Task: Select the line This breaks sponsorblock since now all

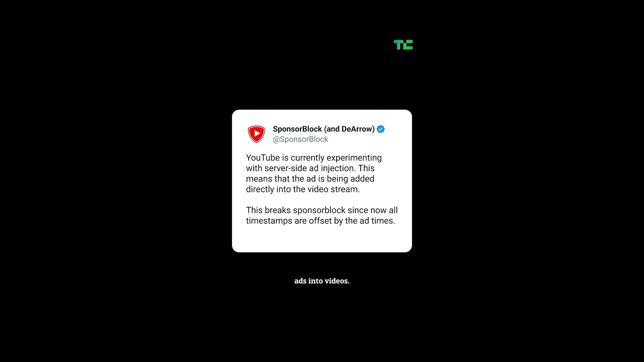Action: (x=322, y=210)
